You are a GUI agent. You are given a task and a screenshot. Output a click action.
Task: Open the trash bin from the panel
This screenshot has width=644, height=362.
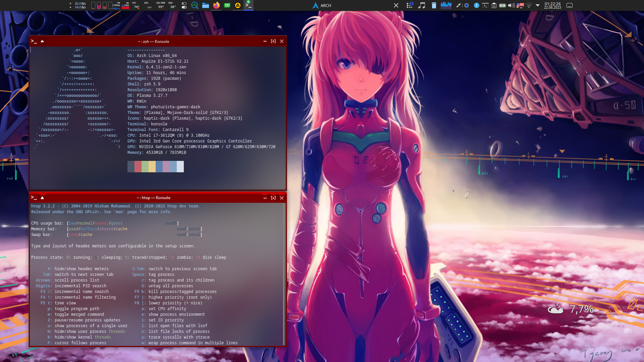pyautogui.click(x=434, y=5)
